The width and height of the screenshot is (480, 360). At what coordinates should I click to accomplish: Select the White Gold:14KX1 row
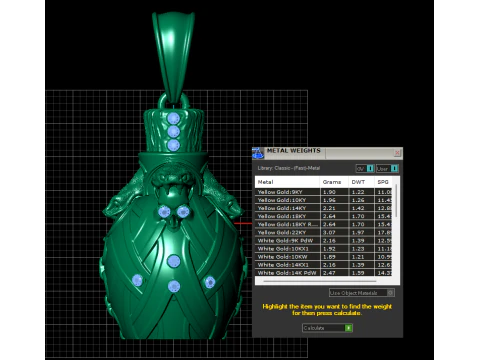[324, 265]
